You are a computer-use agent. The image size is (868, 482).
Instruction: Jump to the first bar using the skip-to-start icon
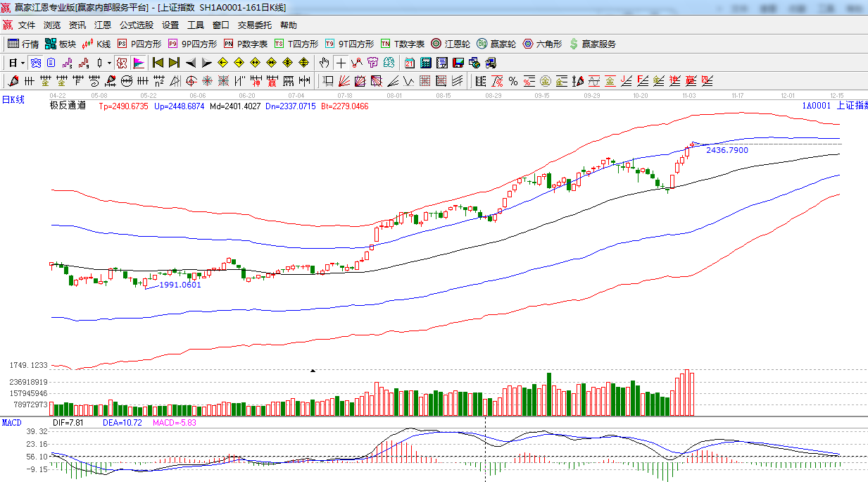click(x=158, y=63)
